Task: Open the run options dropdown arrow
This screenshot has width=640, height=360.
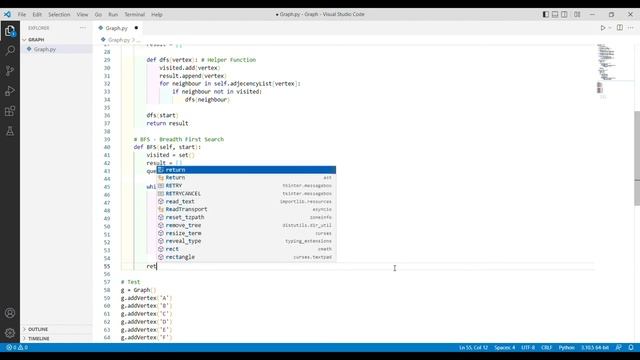Action: [x=610, y=28]
